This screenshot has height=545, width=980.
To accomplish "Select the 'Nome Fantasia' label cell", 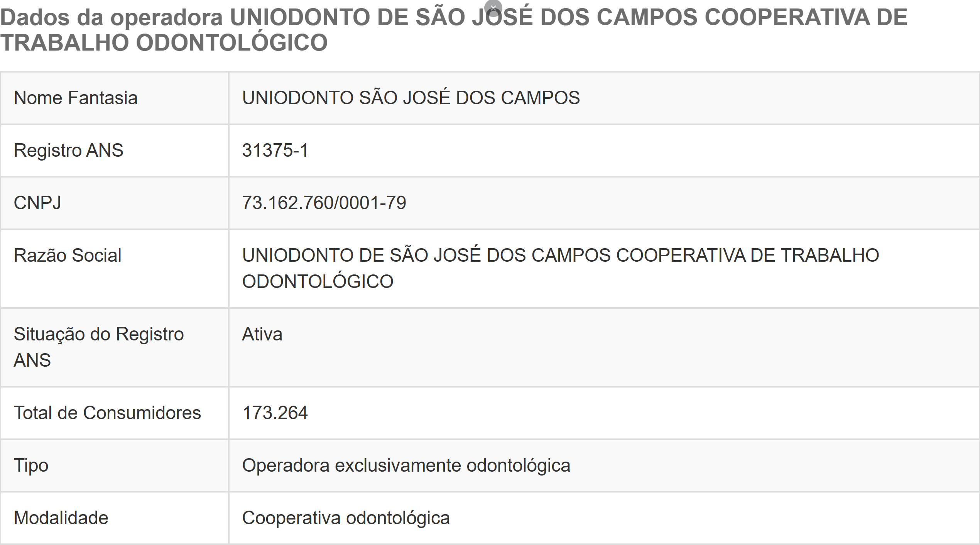I will tap(76, 98).
